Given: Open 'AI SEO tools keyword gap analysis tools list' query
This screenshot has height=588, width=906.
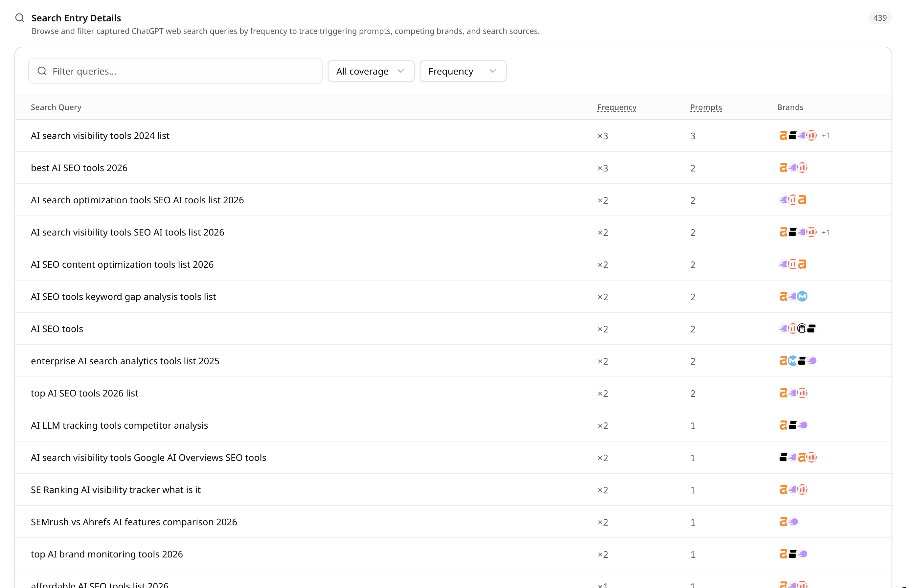Looking at the screenshot, I should point(123,297).
